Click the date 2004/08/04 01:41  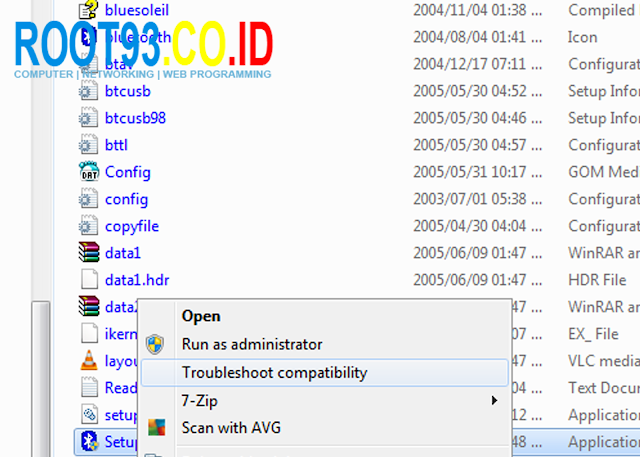coord(478,37)
